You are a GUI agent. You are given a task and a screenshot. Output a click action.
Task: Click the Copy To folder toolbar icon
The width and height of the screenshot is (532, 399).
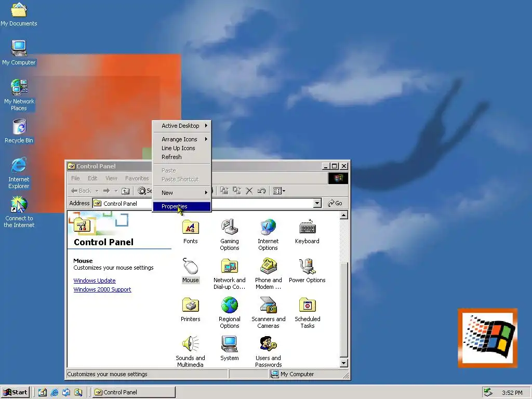tap(237, 191)
